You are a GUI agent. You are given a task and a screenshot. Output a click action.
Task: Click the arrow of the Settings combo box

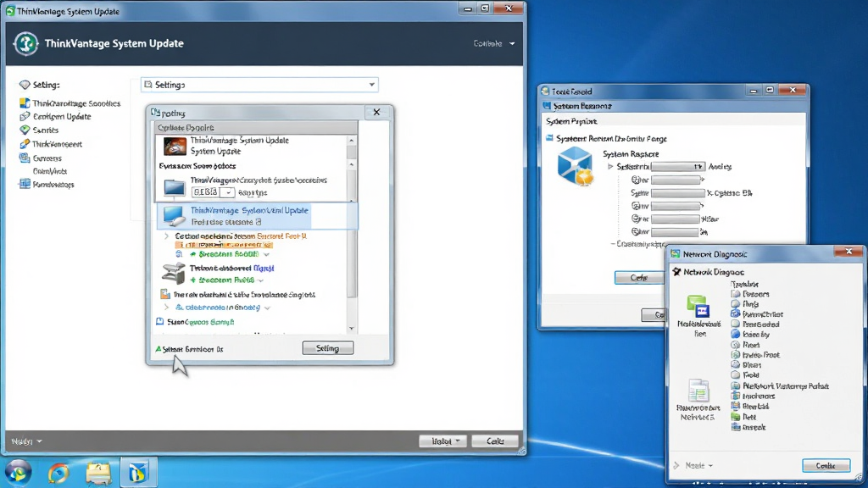tap(372, 85)
